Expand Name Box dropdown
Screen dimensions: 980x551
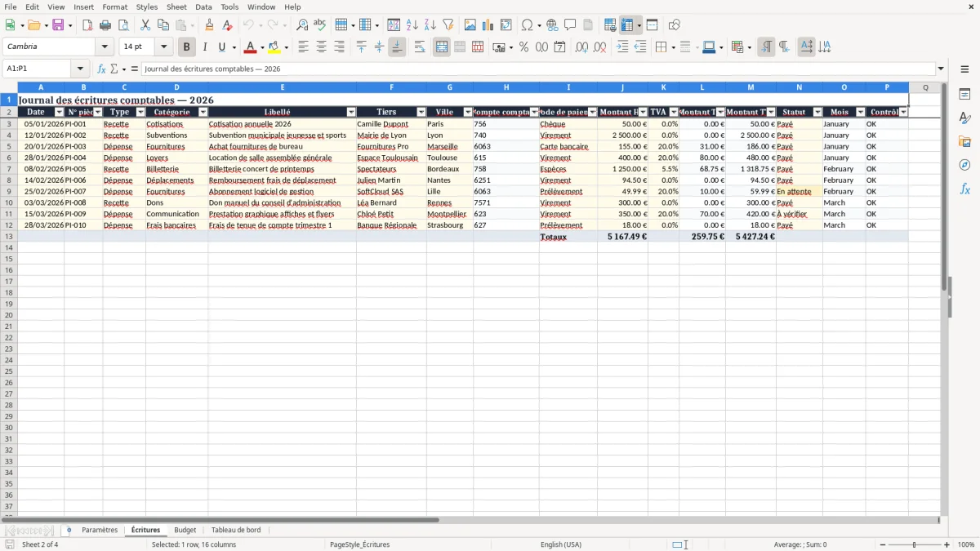[80, 69]
